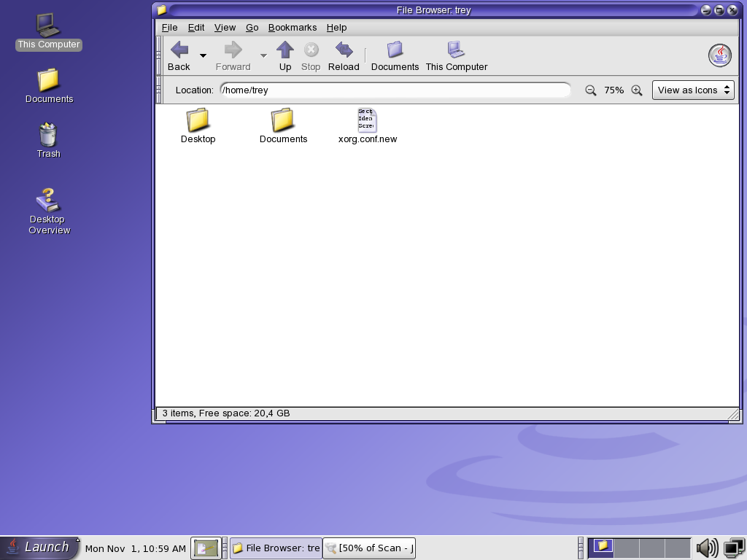
Task: Switch to File Browser taskbar button
Action: click(x=276, y=548)
